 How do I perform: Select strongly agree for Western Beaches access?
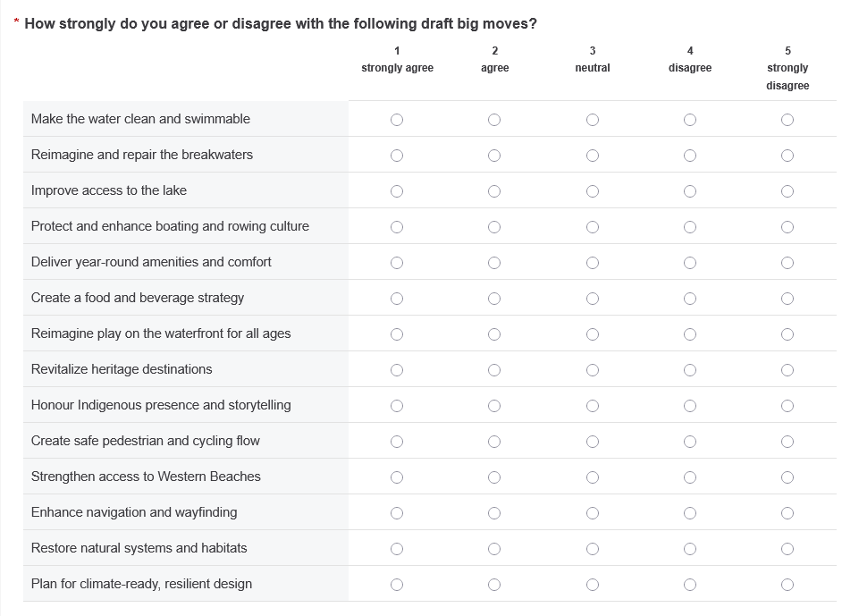click(397, 477)
